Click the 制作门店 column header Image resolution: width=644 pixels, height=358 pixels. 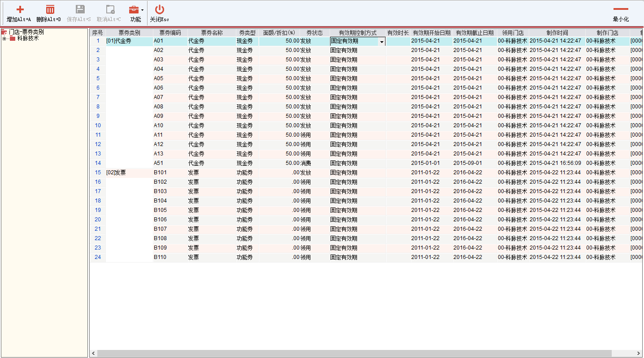pos(607,33)
